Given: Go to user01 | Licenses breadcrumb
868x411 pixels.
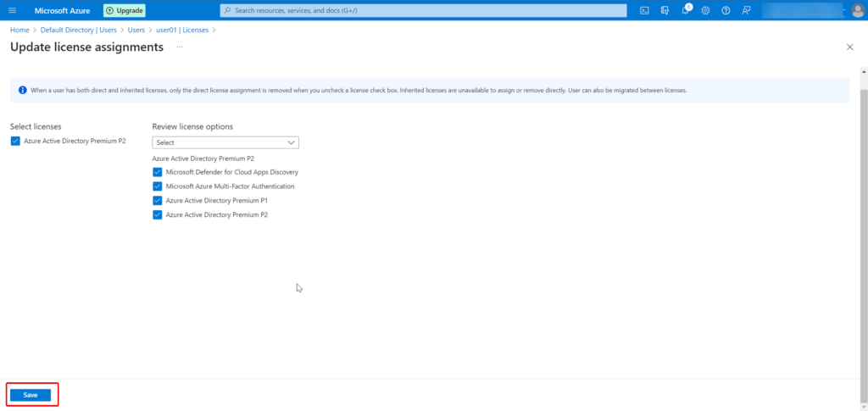Looking at the screenshot, I should click(182, 30).
